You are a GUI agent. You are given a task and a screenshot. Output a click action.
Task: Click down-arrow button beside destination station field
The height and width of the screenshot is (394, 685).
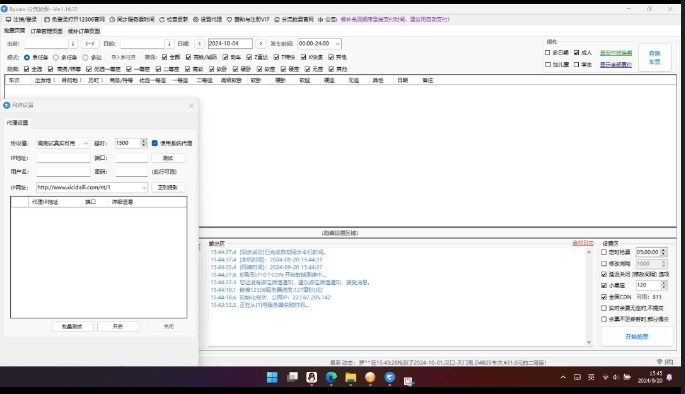point(169,44)
